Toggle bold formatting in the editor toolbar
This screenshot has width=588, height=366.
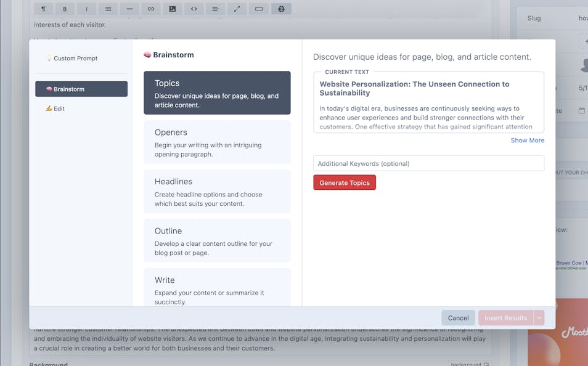click(65, 9)
